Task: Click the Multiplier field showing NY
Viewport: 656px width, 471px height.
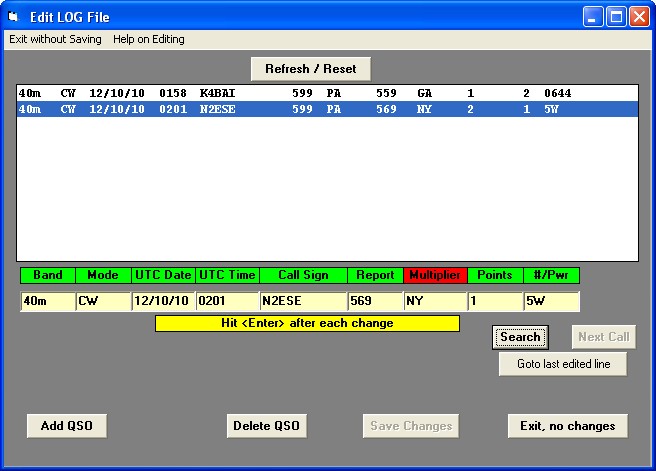Action: (434, 301)
